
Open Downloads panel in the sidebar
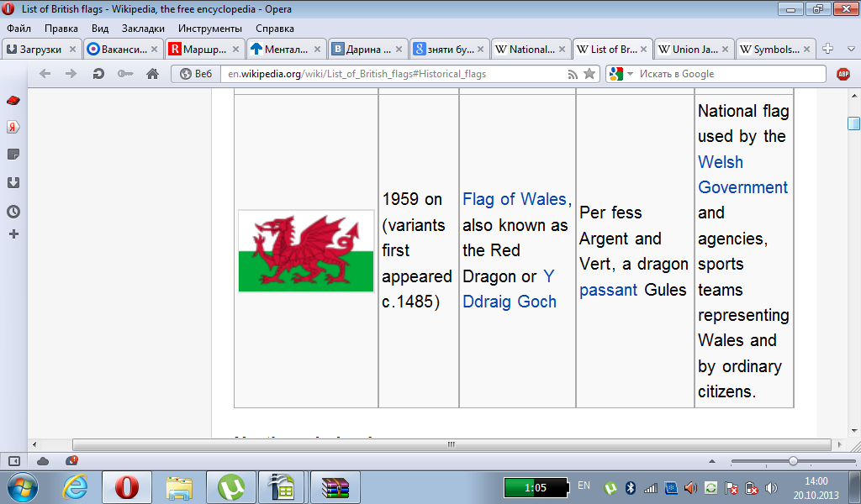[x=13, y=182]
